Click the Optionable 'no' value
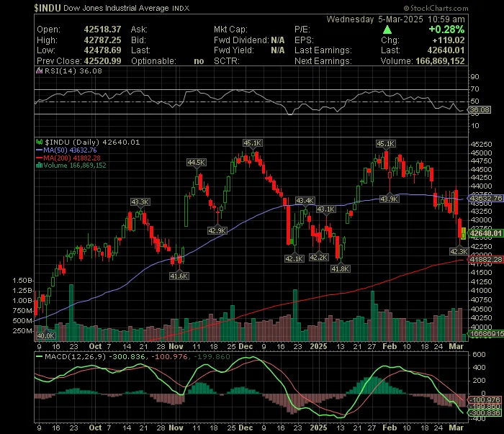This screenshot has width=504, height=434. pyautogui.click(x=199, y=61)
